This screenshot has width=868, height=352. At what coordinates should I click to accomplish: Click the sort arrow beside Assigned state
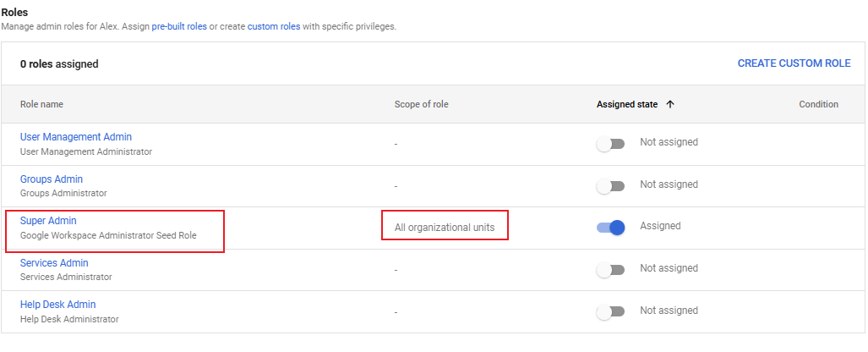(670, 104)
